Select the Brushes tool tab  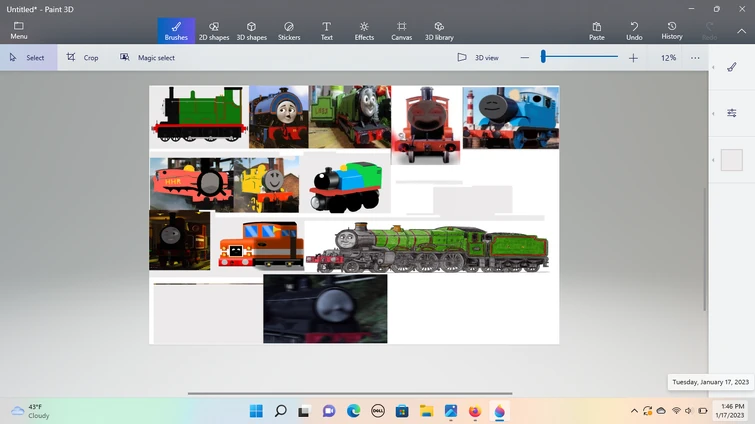(x=176, y=30)
